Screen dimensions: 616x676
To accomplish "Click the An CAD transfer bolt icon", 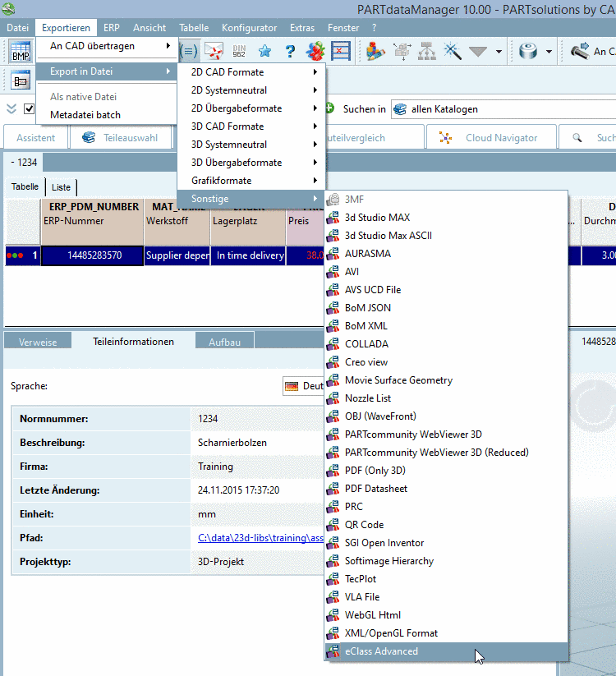I will [580, 51].
